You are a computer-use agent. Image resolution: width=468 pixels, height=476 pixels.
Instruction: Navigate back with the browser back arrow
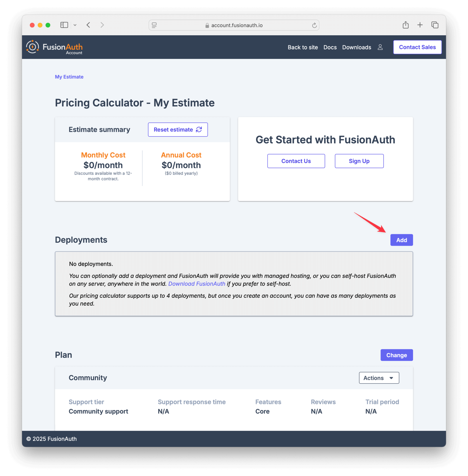88,25
